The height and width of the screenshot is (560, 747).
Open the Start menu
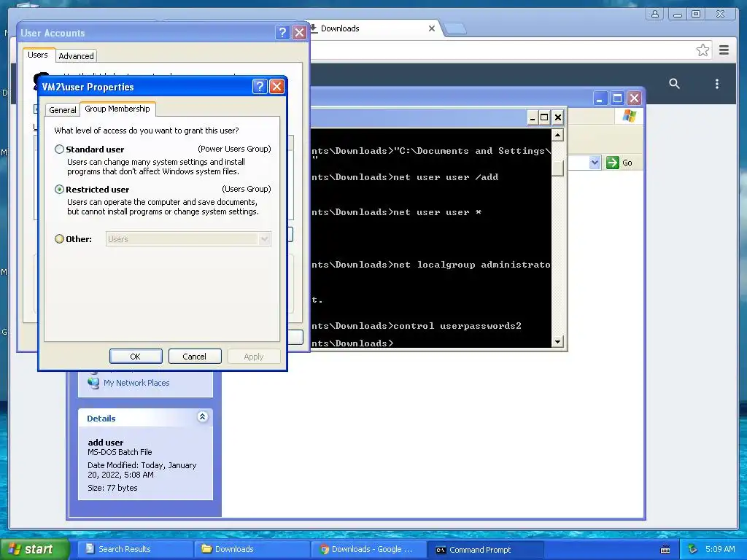[x=34, y=549]
